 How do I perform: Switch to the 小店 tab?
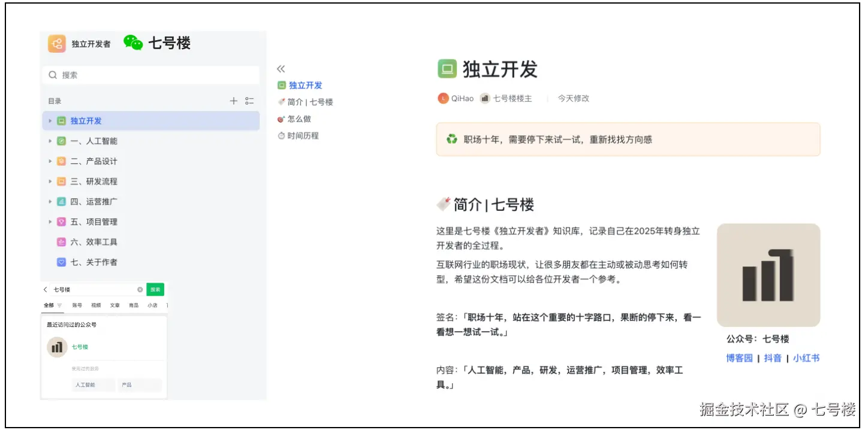point(152,305)
